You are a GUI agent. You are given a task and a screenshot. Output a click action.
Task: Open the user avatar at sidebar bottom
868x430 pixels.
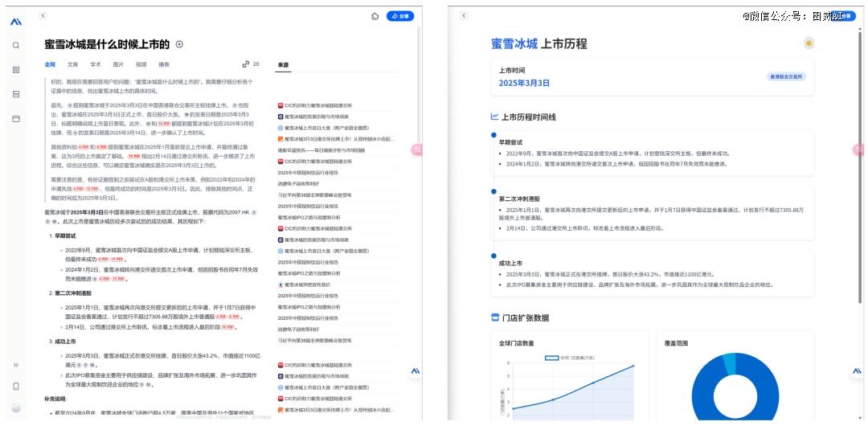(x=16, y=407)
